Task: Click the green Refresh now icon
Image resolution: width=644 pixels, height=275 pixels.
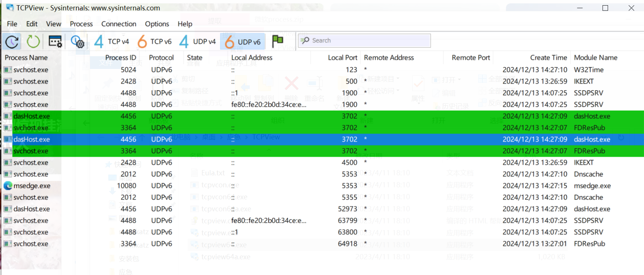Action: point(33,42)
